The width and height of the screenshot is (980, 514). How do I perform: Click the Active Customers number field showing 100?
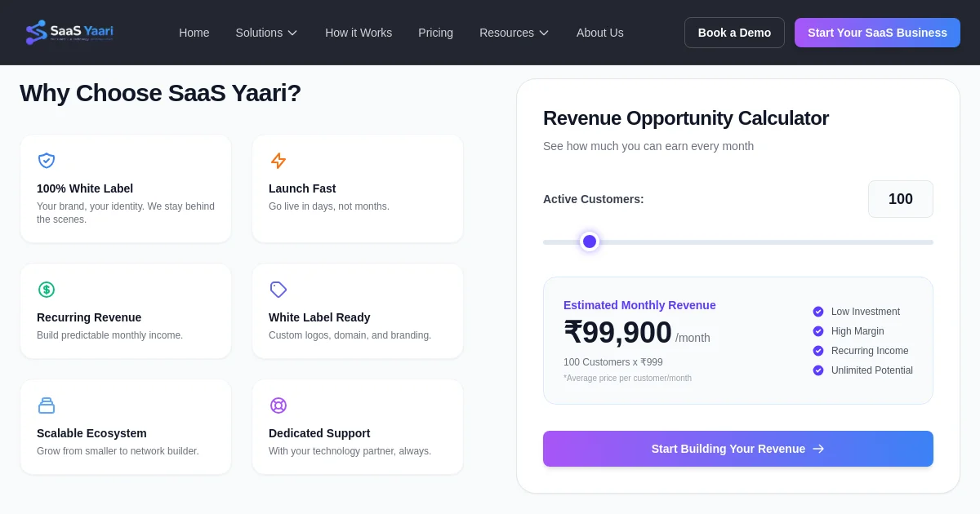(901, 199)
